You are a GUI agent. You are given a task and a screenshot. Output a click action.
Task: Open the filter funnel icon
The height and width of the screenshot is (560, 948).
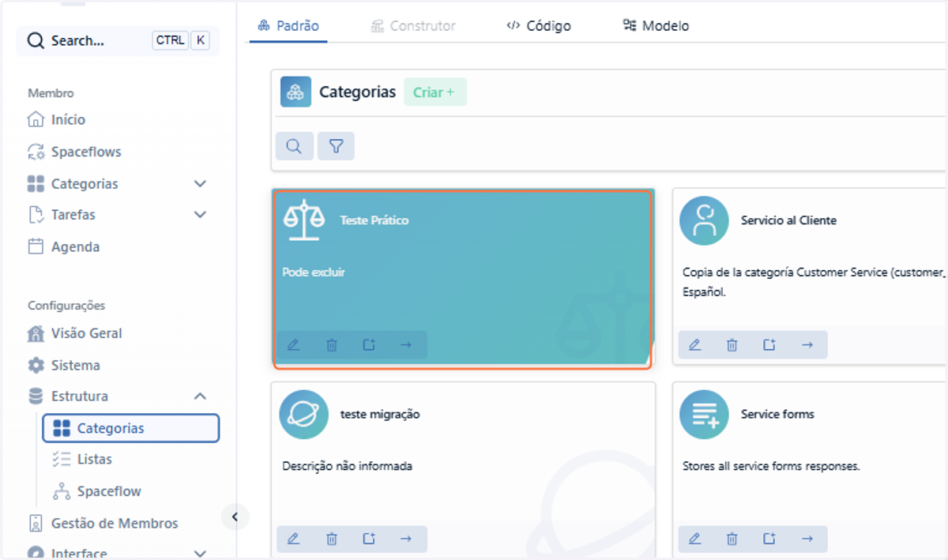click(x=336, y=146)
